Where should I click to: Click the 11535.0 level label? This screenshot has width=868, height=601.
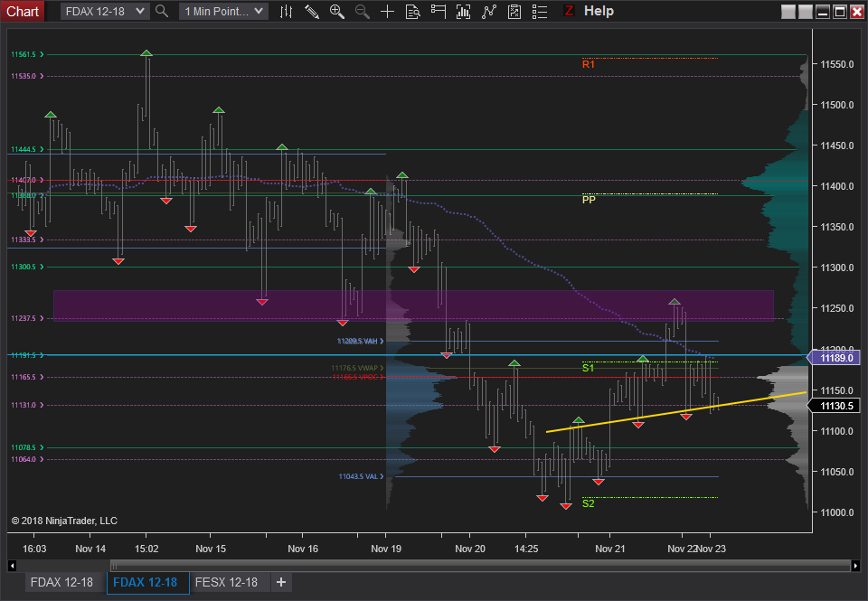coord(24,76)
